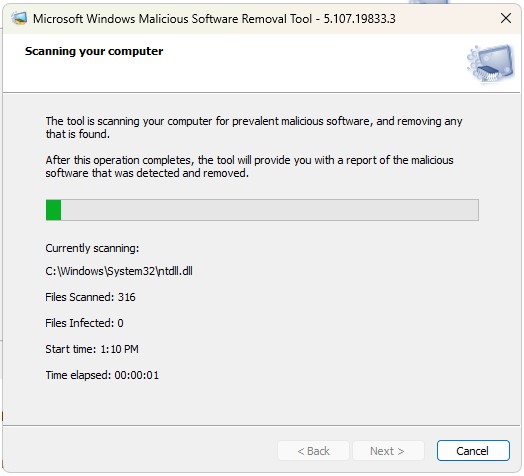Click the Files Infected: 0 label
Image resolution: width=524 pixels, height=476 pixels.
coord(84,323)
